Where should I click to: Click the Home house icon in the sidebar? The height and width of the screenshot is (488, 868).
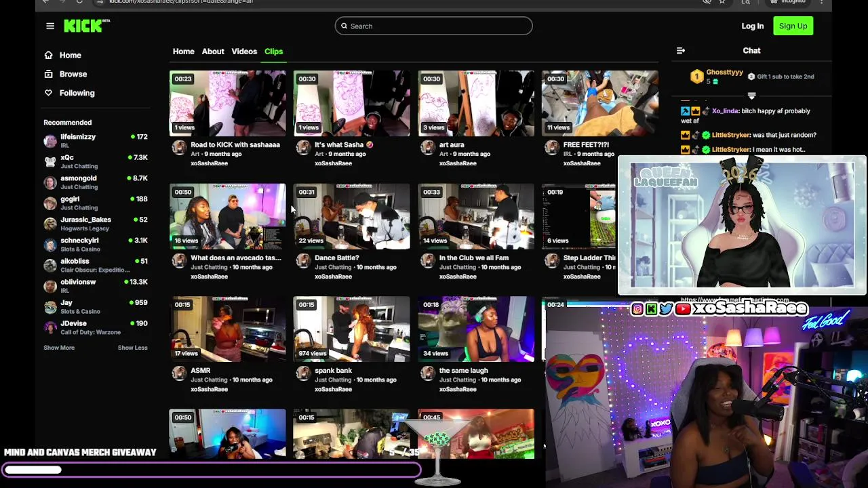tap(48, 56)
